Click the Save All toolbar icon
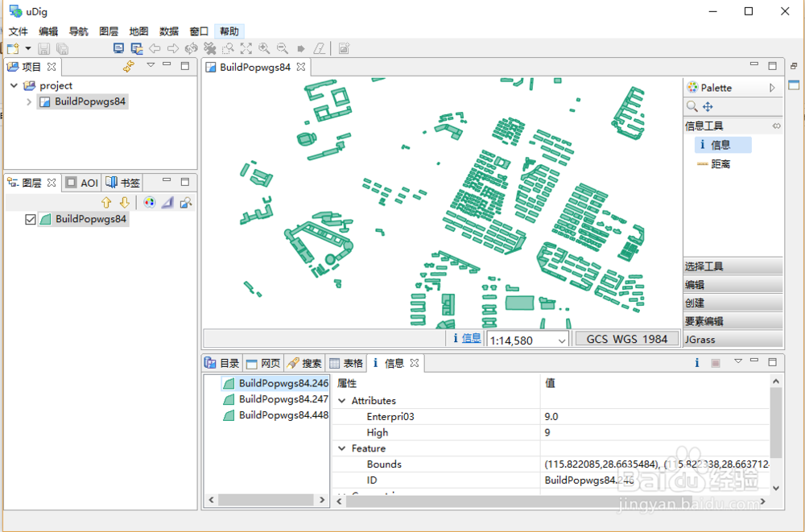The width and height of the screenshot is (805, 532). coord(62,49)
